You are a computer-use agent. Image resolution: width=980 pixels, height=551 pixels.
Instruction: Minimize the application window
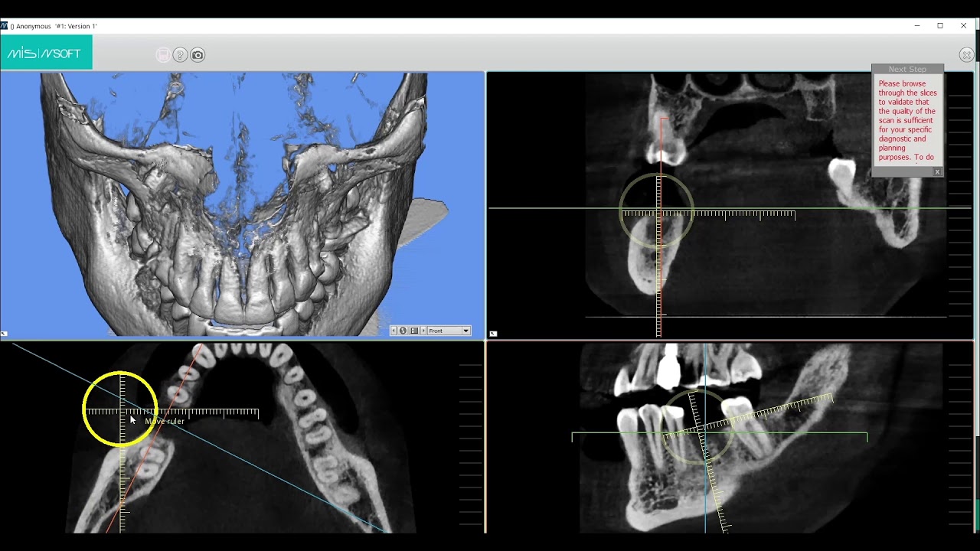(917, 26)
